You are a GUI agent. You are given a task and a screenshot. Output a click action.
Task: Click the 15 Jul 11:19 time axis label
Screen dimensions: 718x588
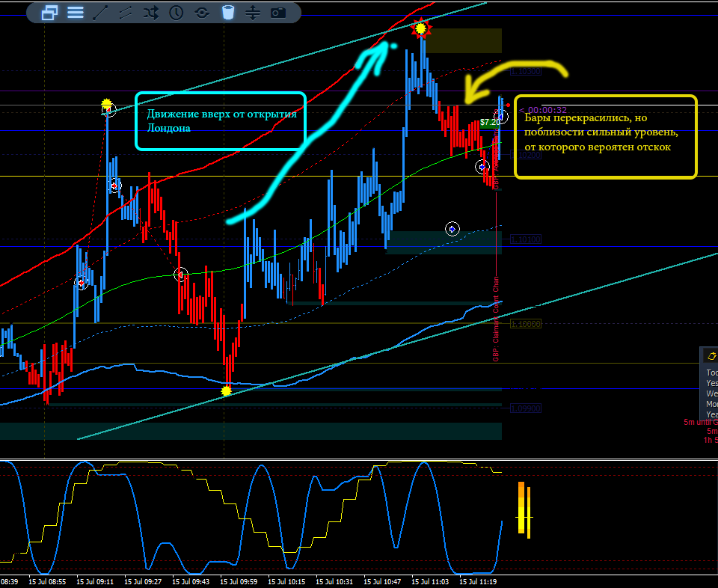tap(478, 582)
